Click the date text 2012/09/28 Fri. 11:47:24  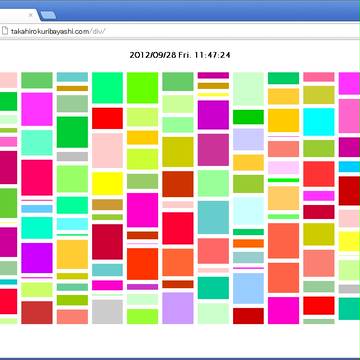click(180, 55)
